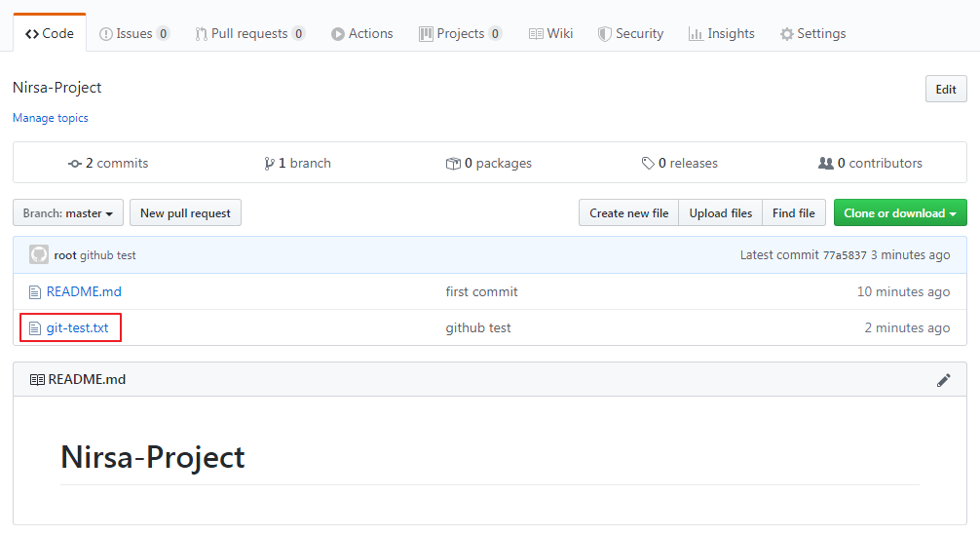
Task: View the 2 commits history
Action: 108,163
